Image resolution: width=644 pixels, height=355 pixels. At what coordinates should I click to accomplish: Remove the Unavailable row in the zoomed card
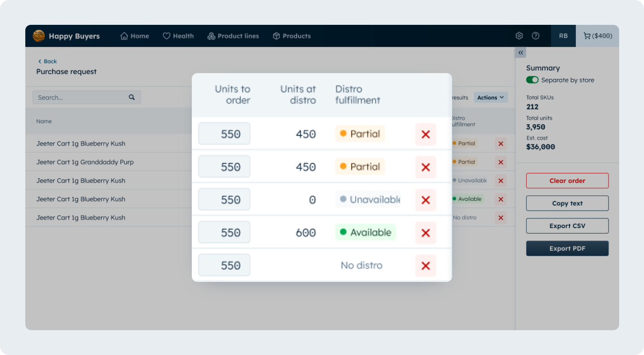point(425,200)
